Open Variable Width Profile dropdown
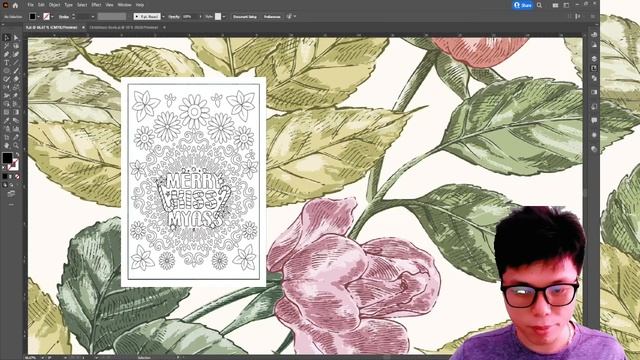 point(111,17)
